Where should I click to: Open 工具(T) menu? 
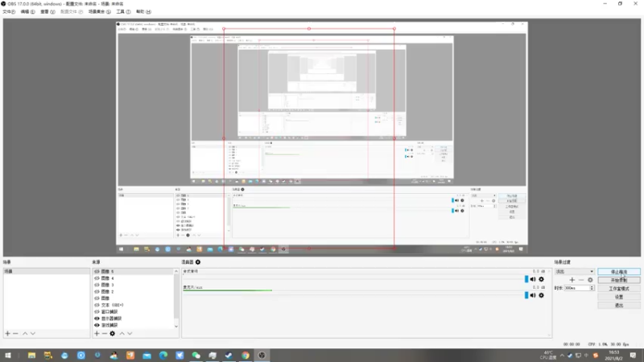pyautogui.click(x=123, y=11)
